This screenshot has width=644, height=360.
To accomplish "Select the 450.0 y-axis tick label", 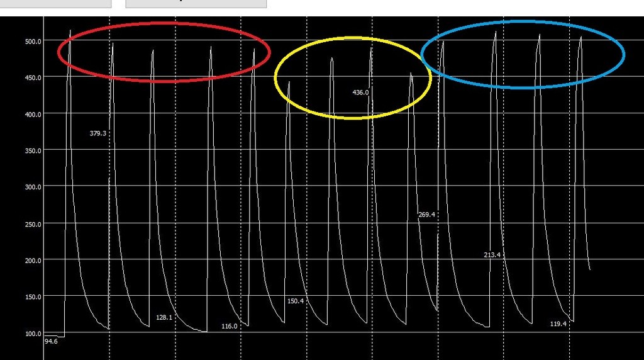I will coord(33,78).
